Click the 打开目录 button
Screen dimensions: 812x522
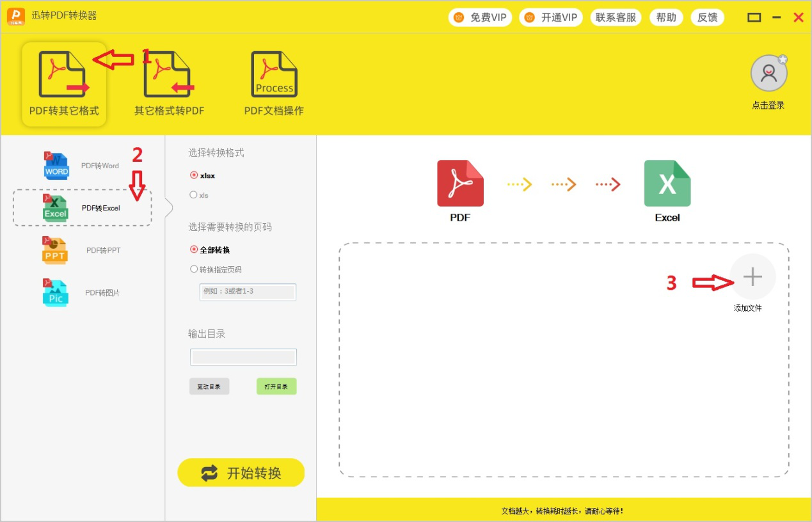tap(276, 386)
